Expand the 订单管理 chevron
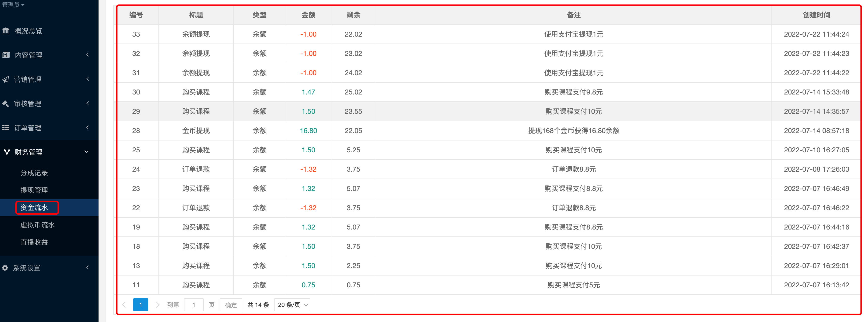The height and width of the screenshot is (322, 868). click(x=88, y=128)
